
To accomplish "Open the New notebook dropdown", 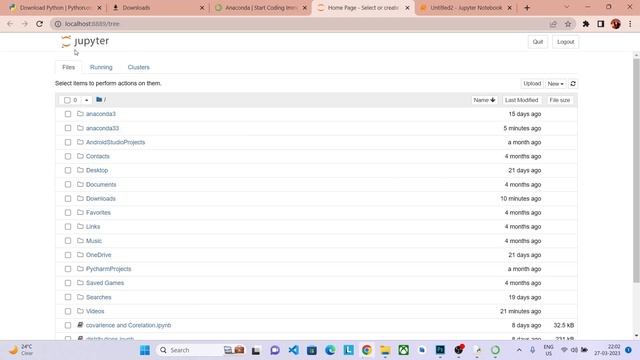I will 556,84.
